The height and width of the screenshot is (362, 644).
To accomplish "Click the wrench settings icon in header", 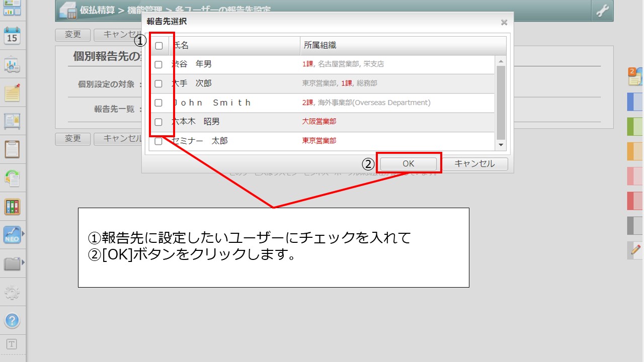I will (x=602, y=11).
